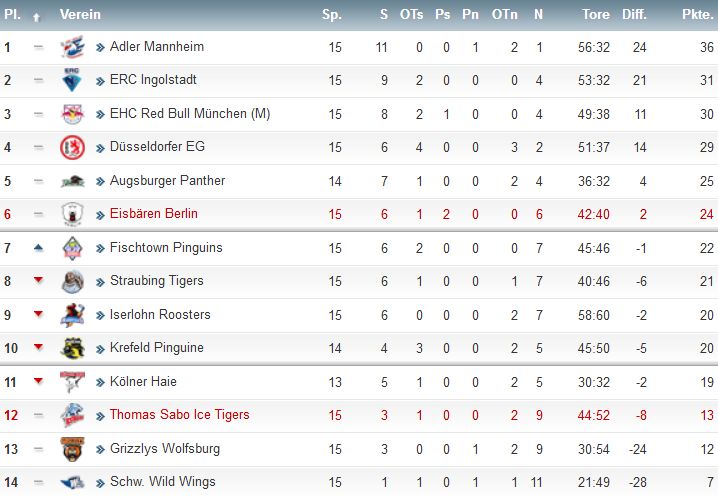
Task: Click the chevron before Fischtown Pinguins
Action: pos(100,249)
